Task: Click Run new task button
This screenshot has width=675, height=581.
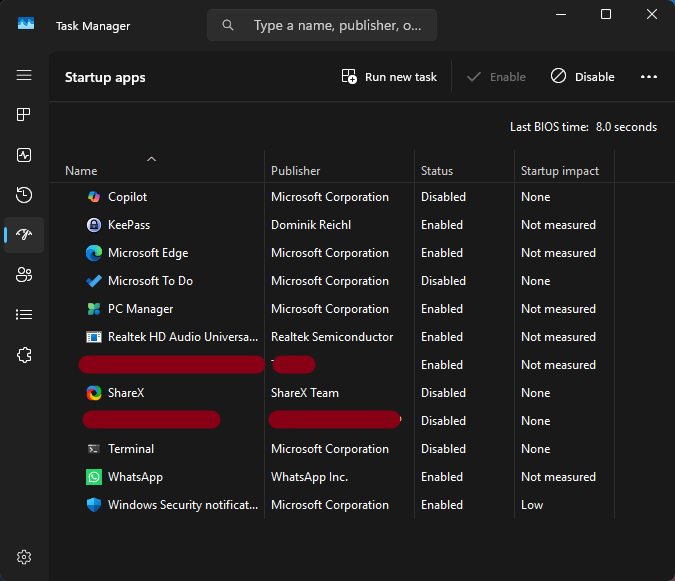Action: click(389, 77)
